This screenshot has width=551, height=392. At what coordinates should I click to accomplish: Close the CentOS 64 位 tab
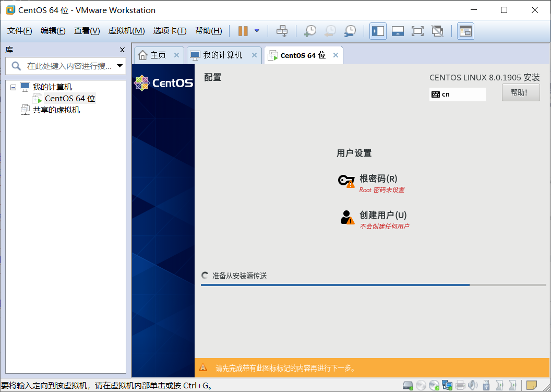point(336,55)
